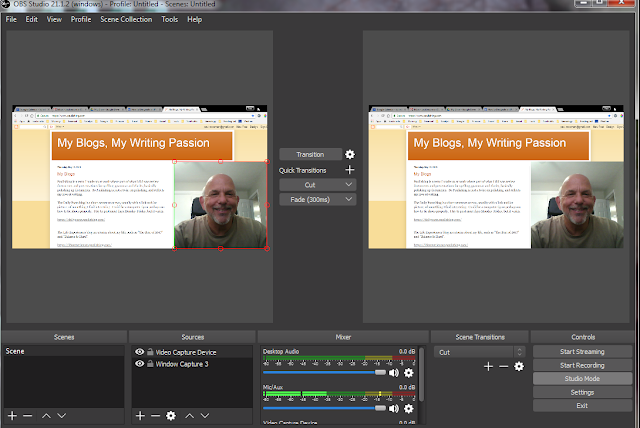The width and height of the screenshot is (640, 428).
Task: Open the View menu
Action: [x=54, y=19]
